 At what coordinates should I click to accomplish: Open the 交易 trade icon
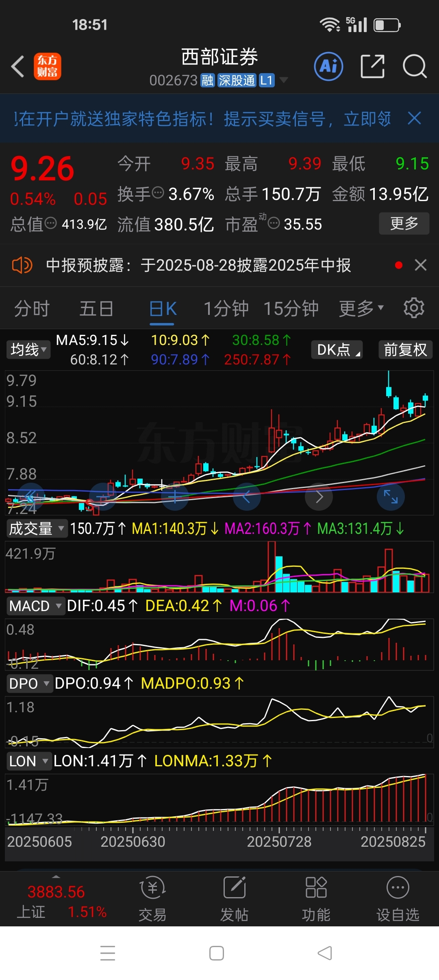point(152,898)
